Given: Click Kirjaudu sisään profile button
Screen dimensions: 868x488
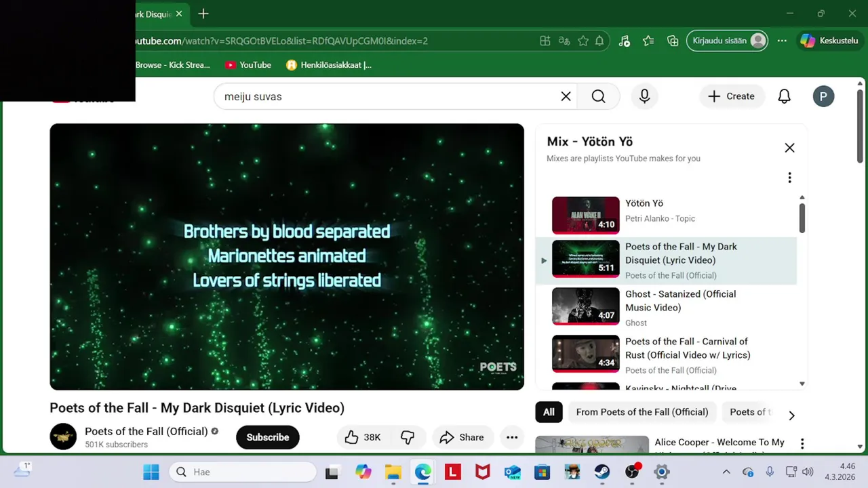Looking at the screenshot, I should coord(728,41).
